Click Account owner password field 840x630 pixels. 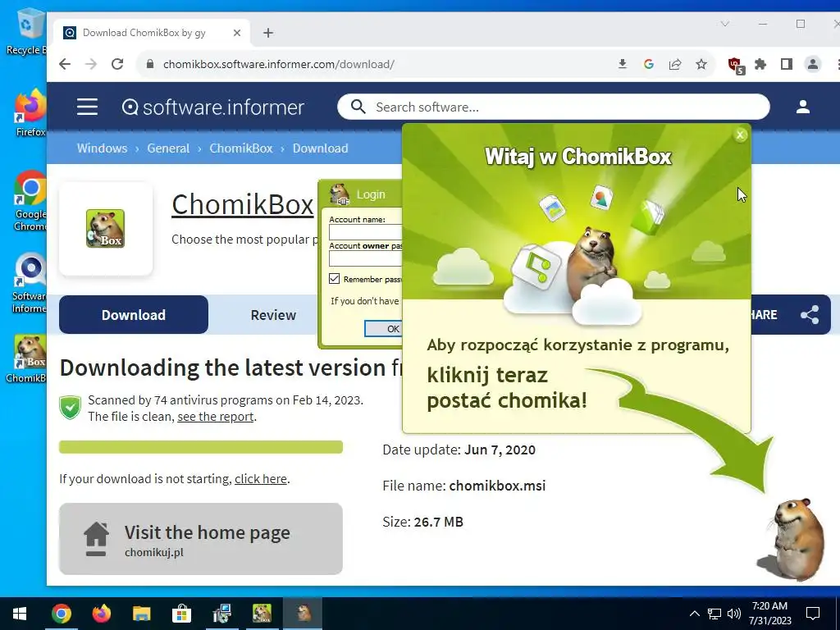coord(365,258)
